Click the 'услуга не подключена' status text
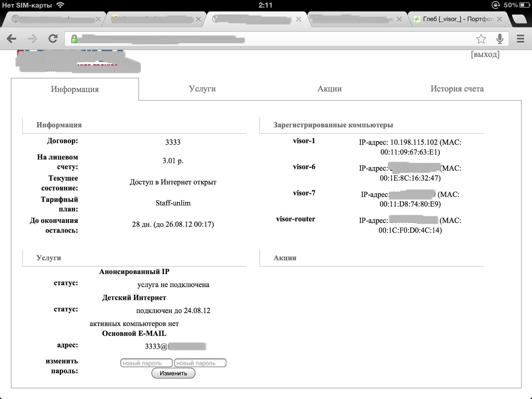 pyautogui.click(x=173, y=285)
